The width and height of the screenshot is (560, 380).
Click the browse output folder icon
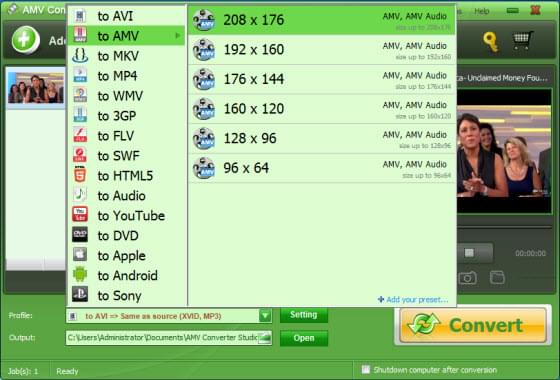tap(265, 338)
